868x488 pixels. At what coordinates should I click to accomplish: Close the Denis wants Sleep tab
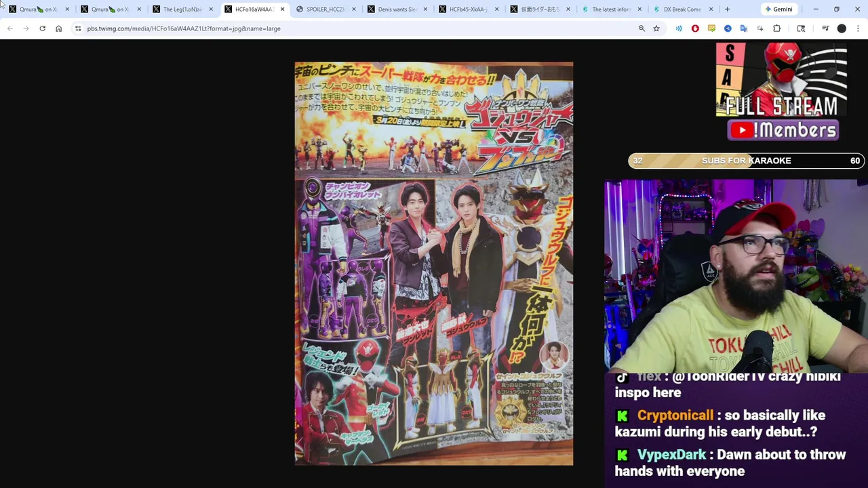pyautogui.click(x=426, y=9)
